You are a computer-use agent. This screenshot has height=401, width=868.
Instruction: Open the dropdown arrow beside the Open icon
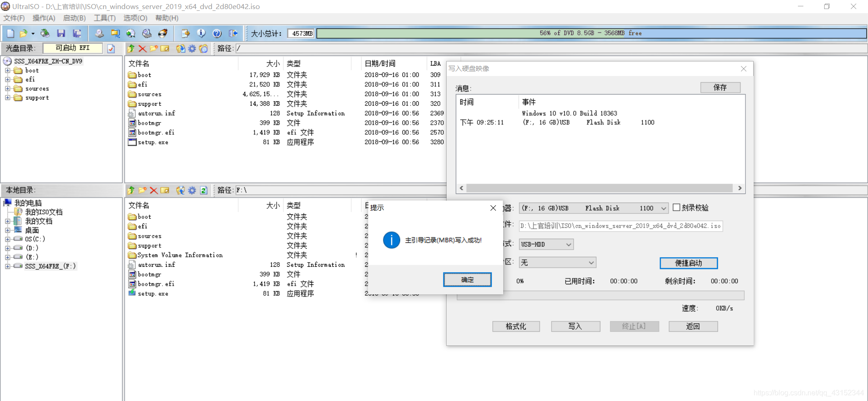tap(33, 33)
